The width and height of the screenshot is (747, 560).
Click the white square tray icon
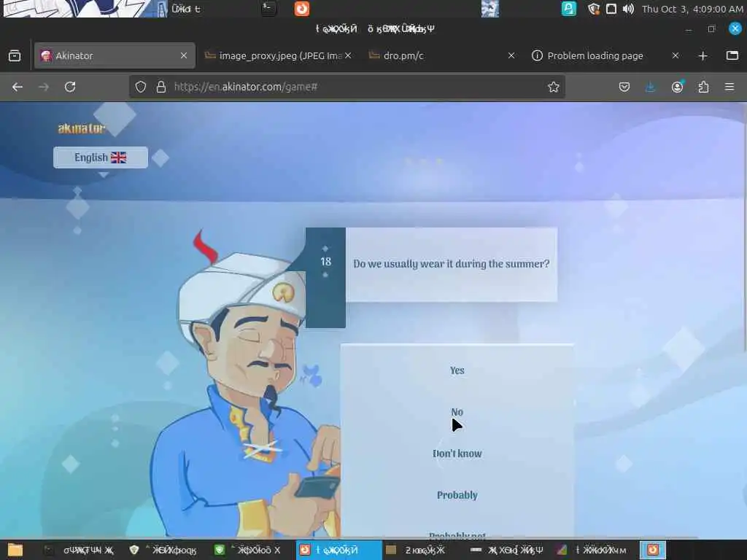pyautogui.click(x=611, y=9)
